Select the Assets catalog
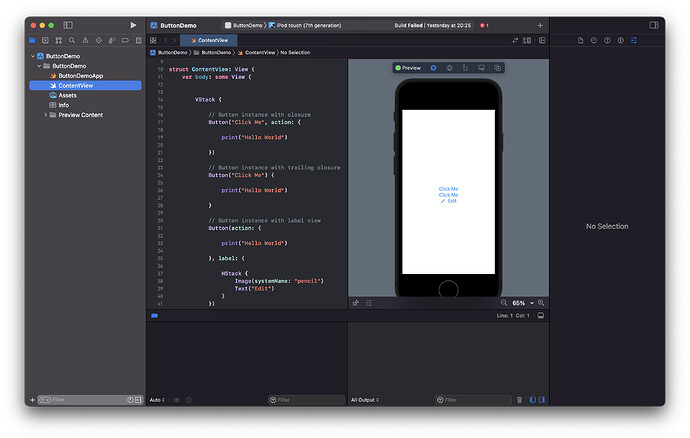Image resolution: width=690 pixels, height=438 pixels. (x=67, y=95)
